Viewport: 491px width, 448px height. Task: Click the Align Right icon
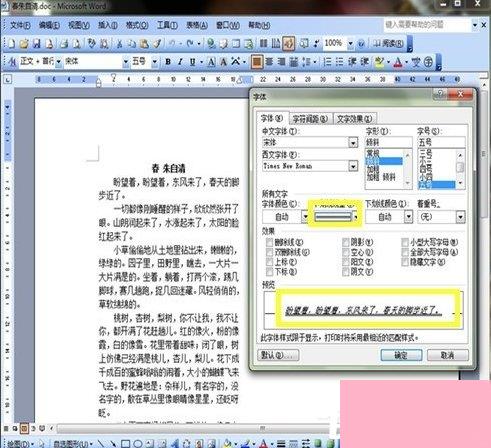pyautogui.click(x=282, y=62)
